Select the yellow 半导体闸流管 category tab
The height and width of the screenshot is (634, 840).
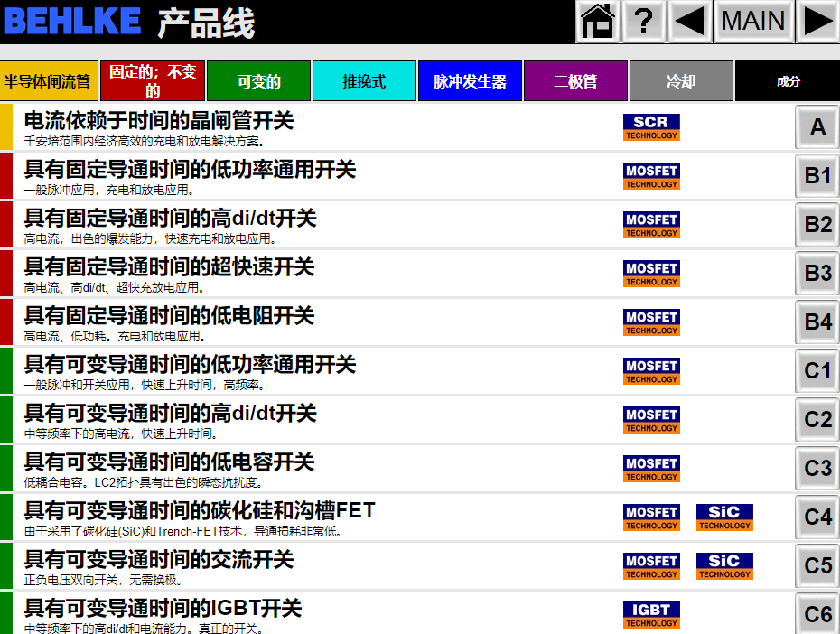[x=48, y=81]
